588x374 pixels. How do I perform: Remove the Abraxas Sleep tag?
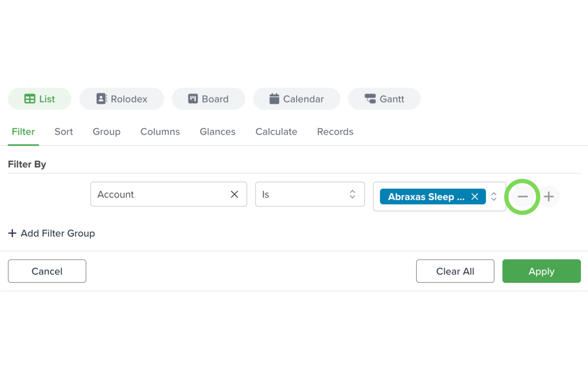click(475, 197)
